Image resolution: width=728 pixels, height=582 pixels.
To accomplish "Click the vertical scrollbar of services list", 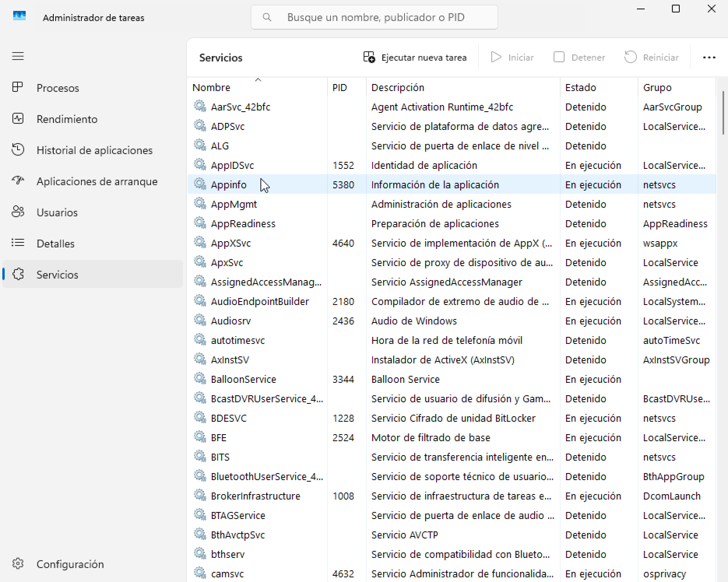I will click(x=723, y=113).
